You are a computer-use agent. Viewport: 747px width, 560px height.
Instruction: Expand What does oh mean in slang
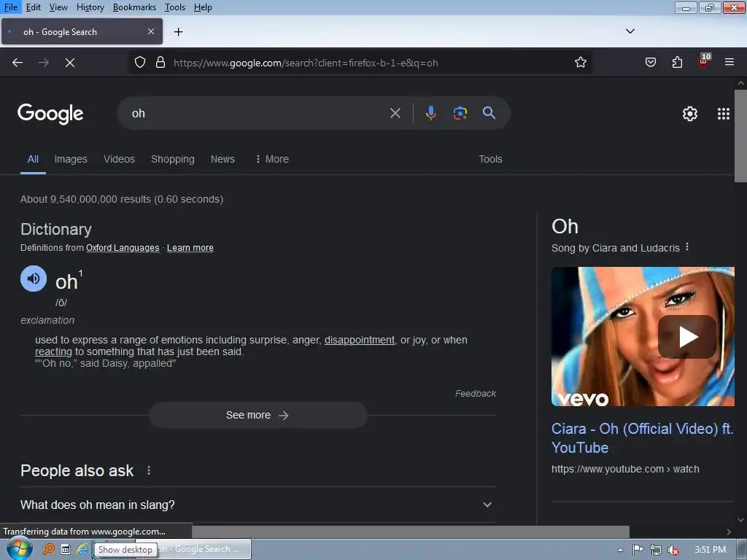click(x=258, y=505)
